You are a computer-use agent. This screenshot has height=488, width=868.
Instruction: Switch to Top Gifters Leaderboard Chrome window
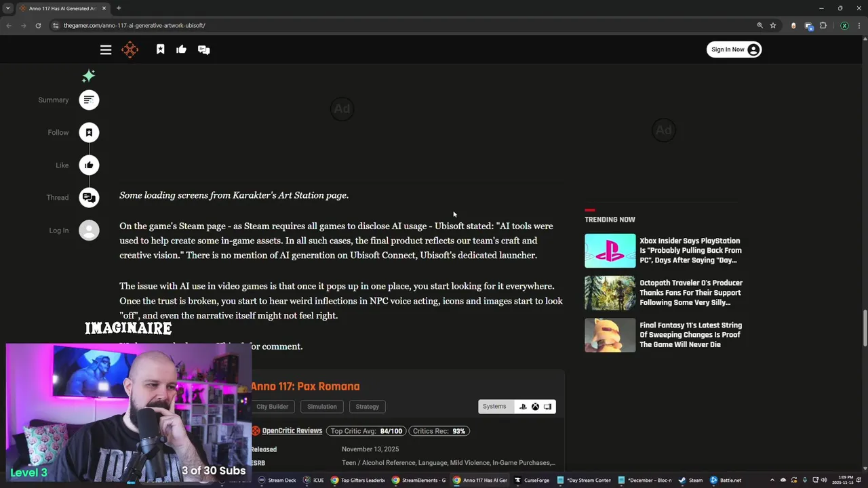[x=358, y=480]
